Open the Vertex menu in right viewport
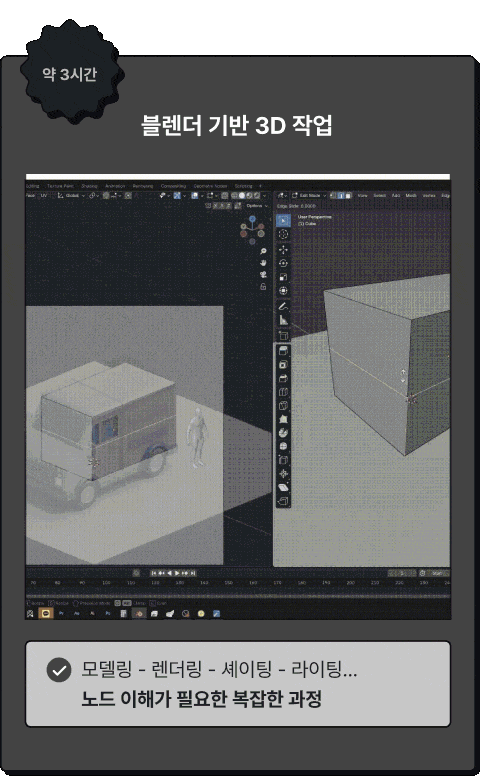The width and height of the screenshot is (480, 777). click(x=429, y=196)
